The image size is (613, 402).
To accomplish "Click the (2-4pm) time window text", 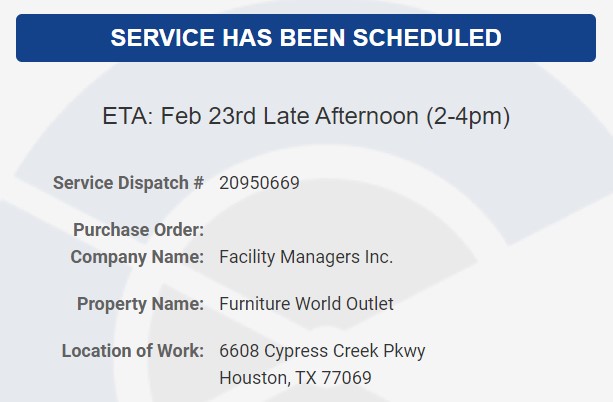I will tap(468, 116).
